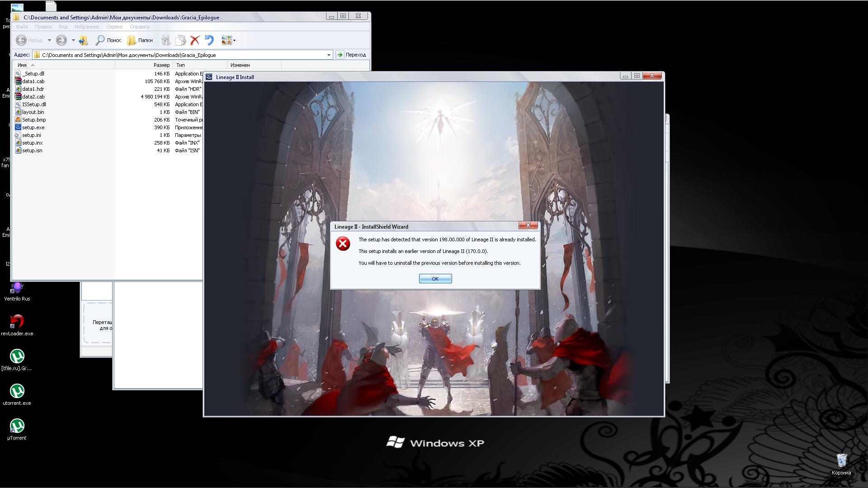
Task: Sort files by the Размер column header
Action: click(x=161, y=65)
